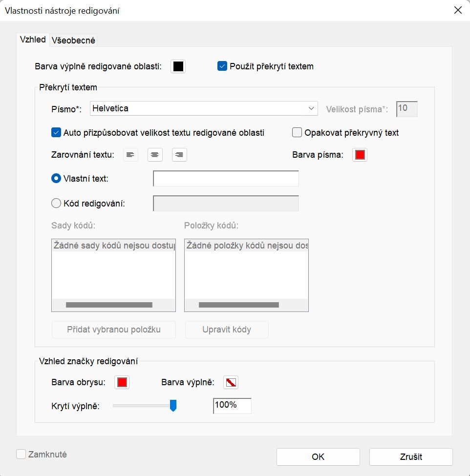Click the Vlastní text input field

tap(226, 179)
